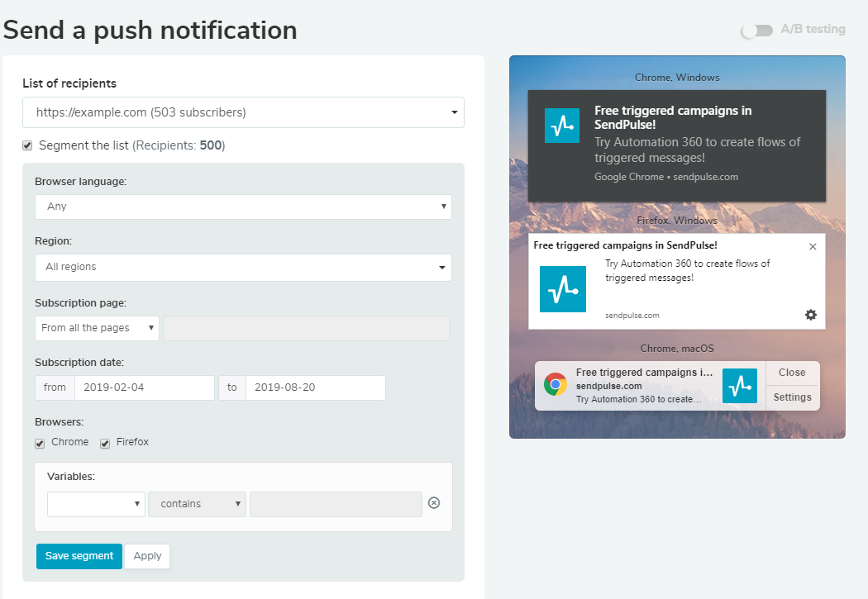Click the subscription date from field

click(x=145, y=387)
